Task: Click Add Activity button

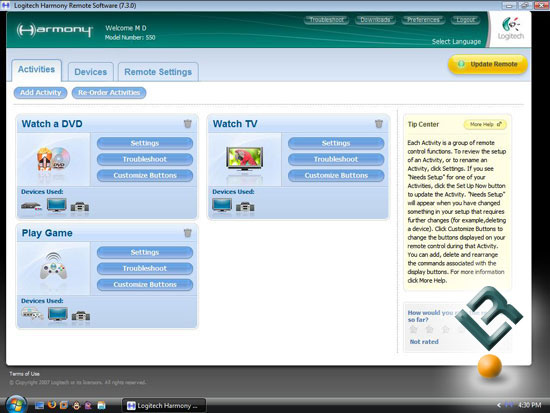Action: 40,93
